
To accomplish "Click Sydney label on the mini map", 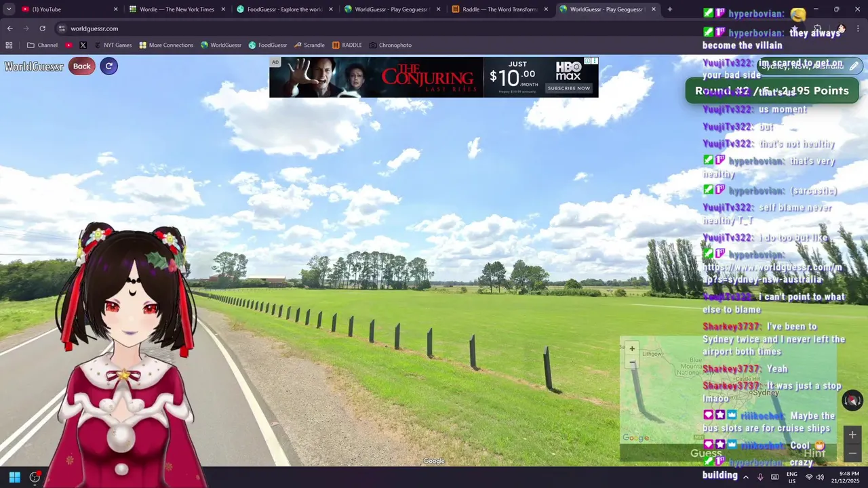I will [x=766, y=392].
